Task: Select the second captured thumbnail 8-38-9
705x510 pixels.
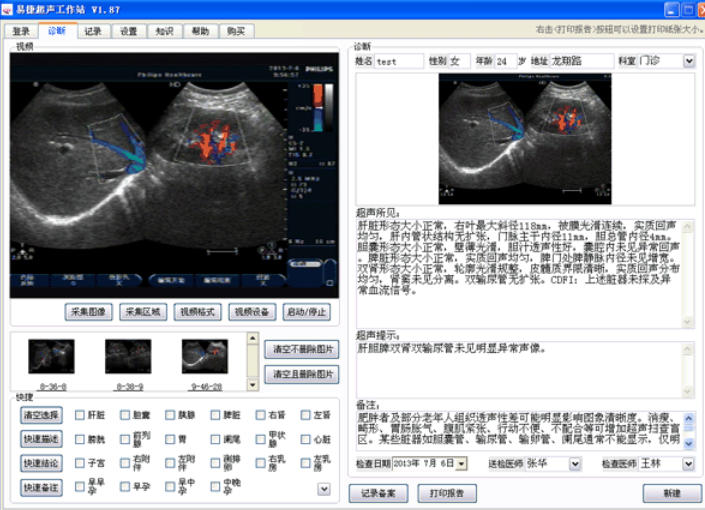Action: pyautogui.click(x=128, y=357)
